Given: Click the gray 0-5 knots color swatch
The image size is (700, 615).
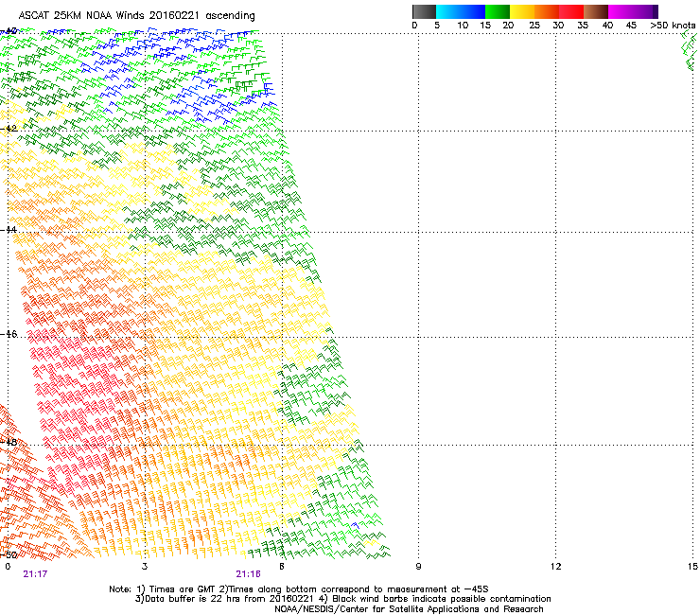Looking at the screenshot, I should [x=424, y=11].
